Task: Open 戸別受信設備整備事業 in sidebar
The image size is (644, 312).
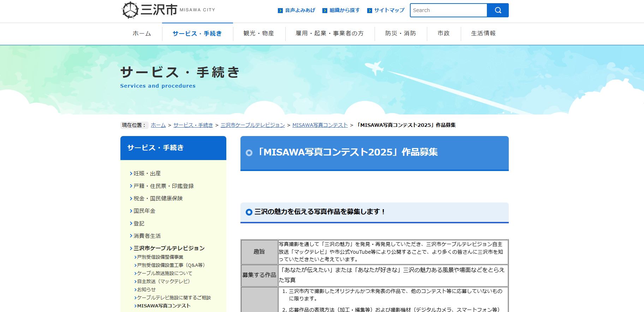Action: [160, 257]
